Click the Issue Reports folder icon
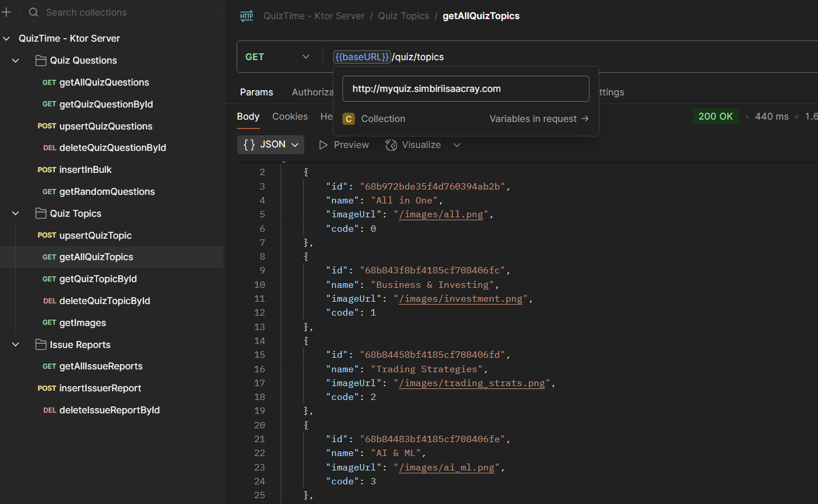 point(40,344)
